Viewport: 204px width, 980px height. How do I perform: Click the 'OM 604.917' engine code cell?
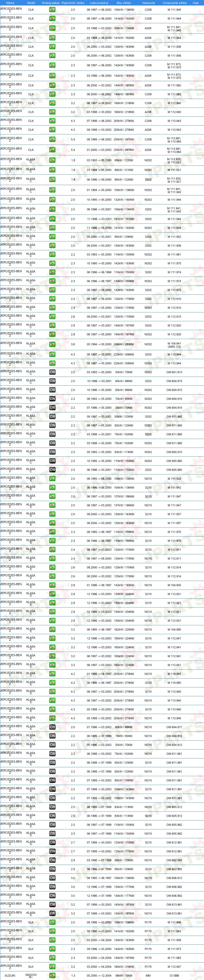pyautogui.click(x=174, y=727)
